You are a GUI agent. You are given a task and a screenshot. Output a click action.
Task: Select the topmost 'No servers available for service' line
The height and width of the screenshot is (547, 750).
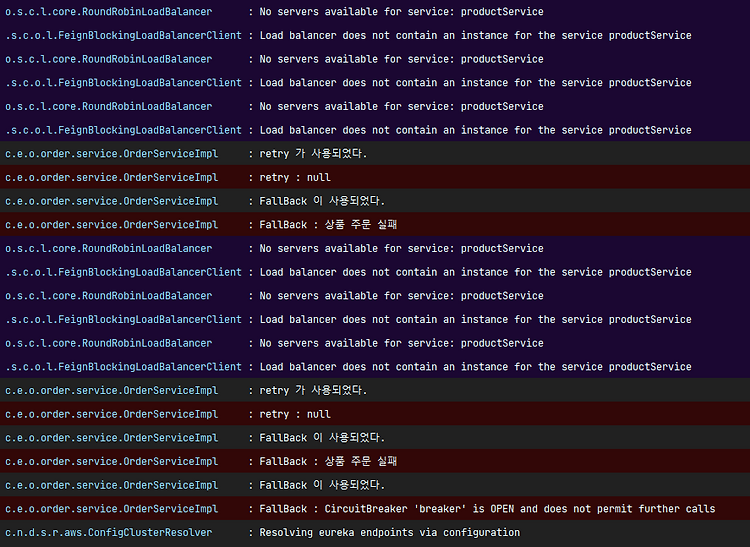tap(401, 11)
